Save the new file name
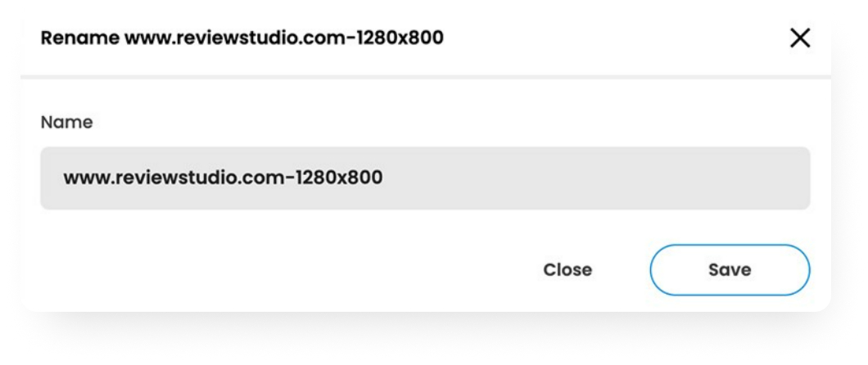This screenshot has width=868, height=365. click(730, 269)
